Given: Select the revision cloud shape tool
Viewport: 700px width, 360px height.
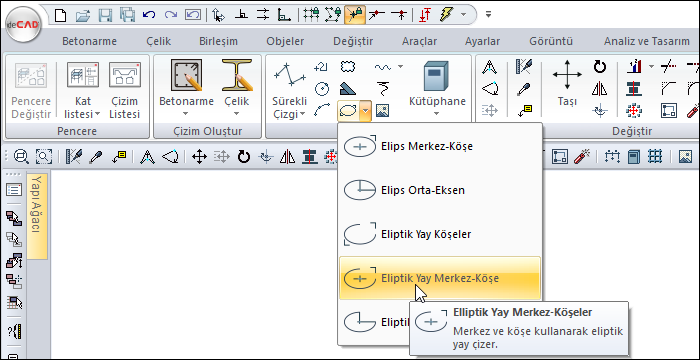Looking at the screenshot, I should point(348,67).
